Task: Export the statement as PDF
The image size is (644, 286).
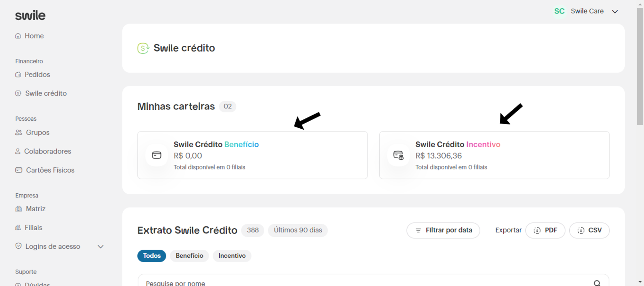Action: tap(545, 230)
